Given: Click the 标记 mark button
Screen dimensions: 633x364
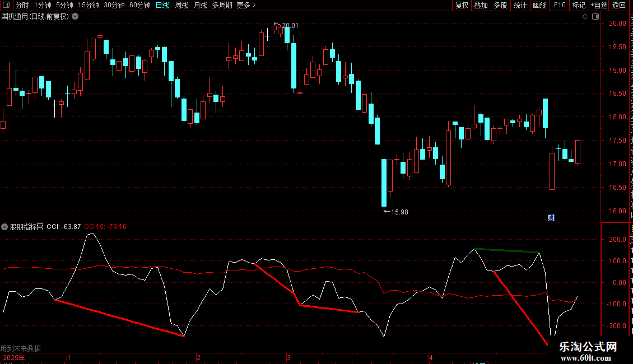Looking at the screenshot, I should coord(579,5).
